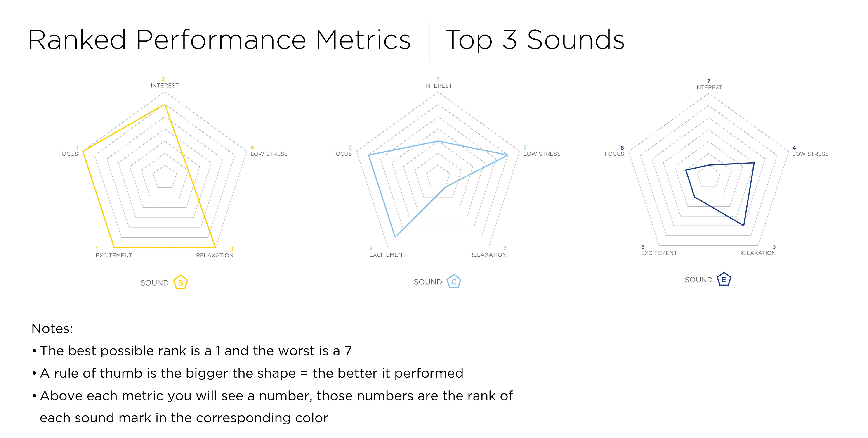Click rank number 7 above Sound E's INTEREST

coord(709,81)
